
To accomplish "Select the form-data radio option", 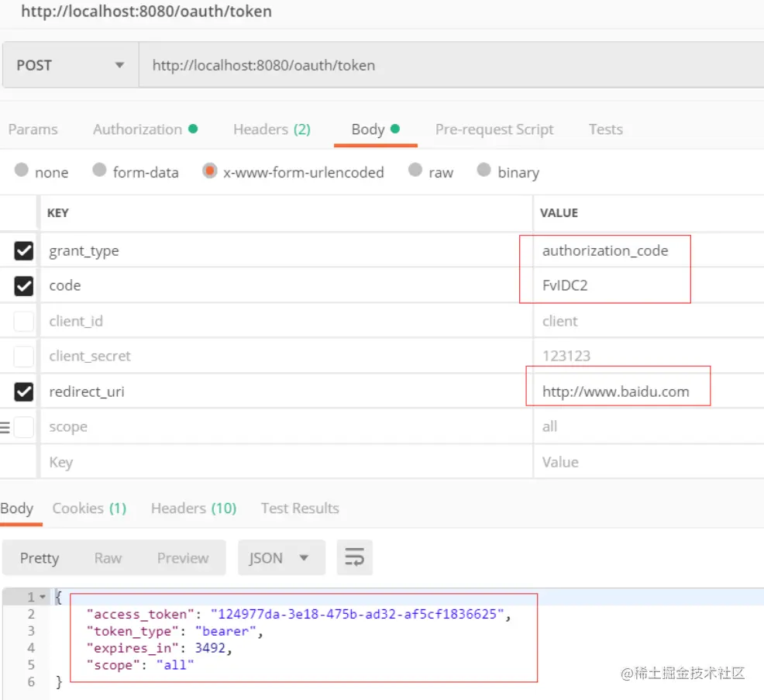I will coord(99,170).
